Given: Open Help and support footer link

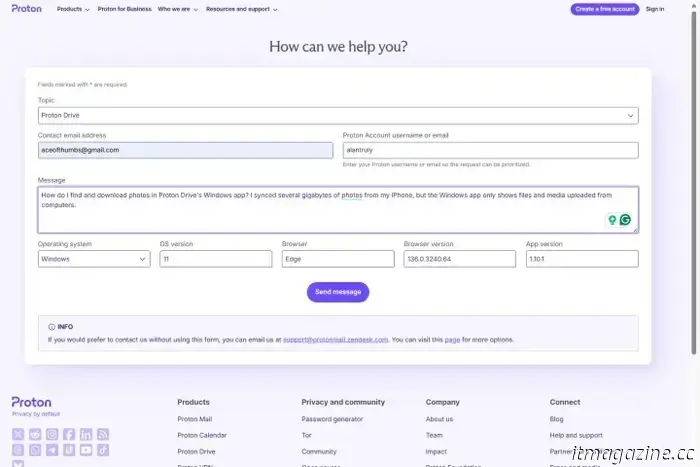Looking at the screenshot, I should tap(576, 435).
